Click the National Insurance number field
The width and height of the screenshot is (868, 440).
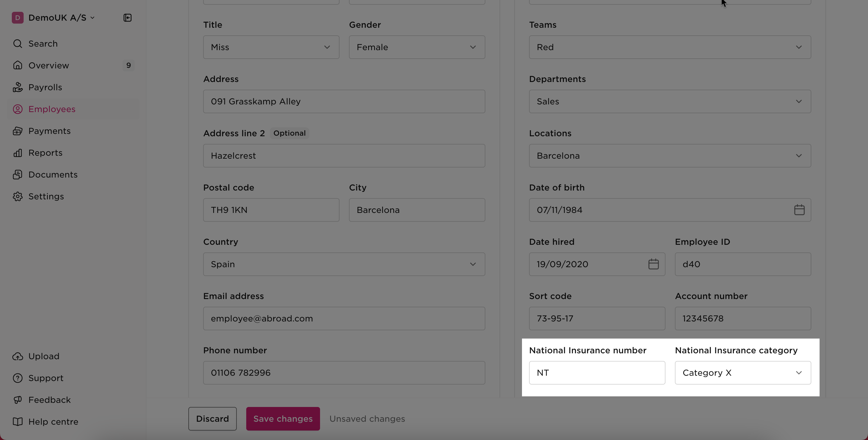(x=597, y=373)
